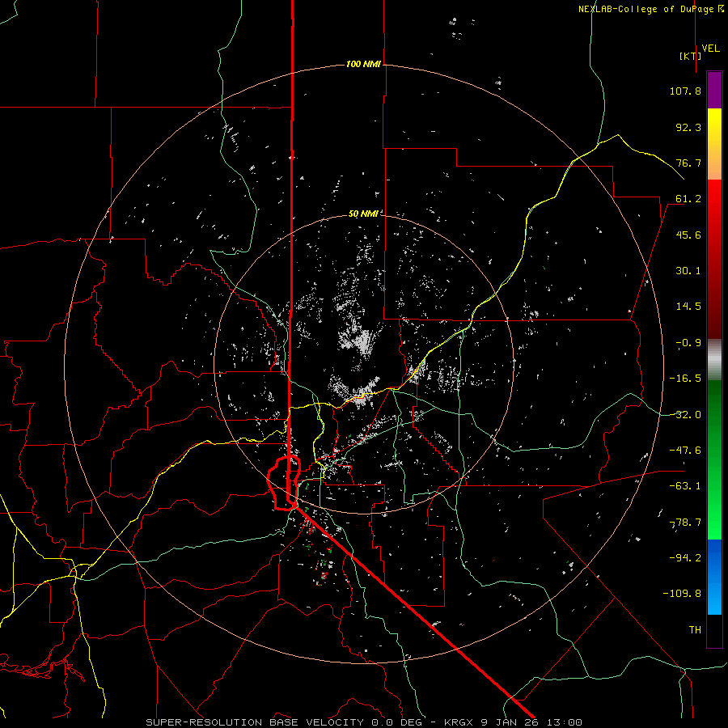Click the -32.0 velocity scale label
This screenshot has height=728, width=728.
685,415
